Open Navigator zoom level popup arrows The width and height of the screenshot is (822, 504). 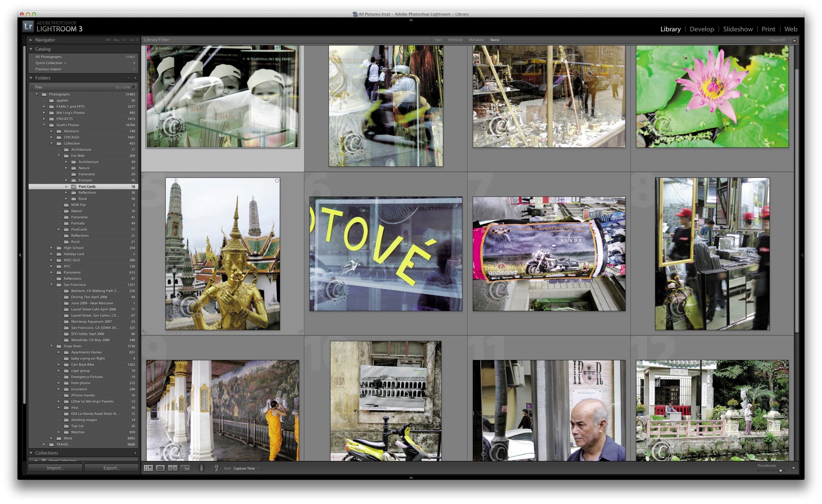[x=137, y=40]
